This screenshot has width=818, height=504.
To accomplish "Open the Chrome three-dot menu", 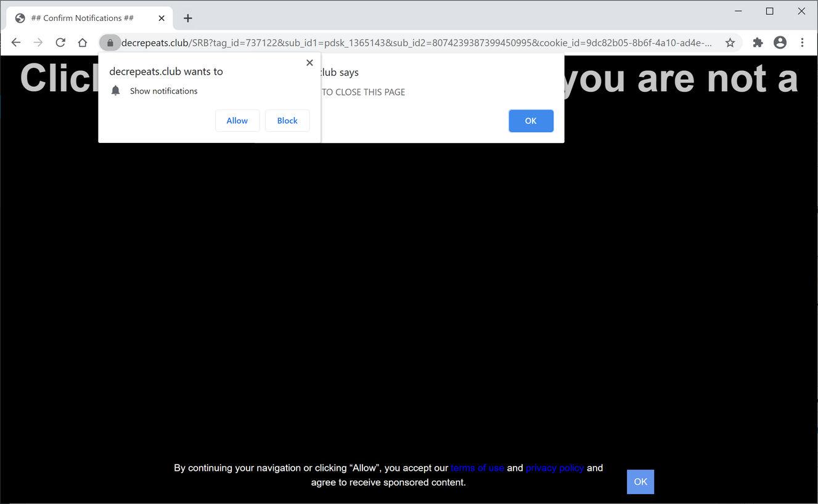I will tap(802, 42).
